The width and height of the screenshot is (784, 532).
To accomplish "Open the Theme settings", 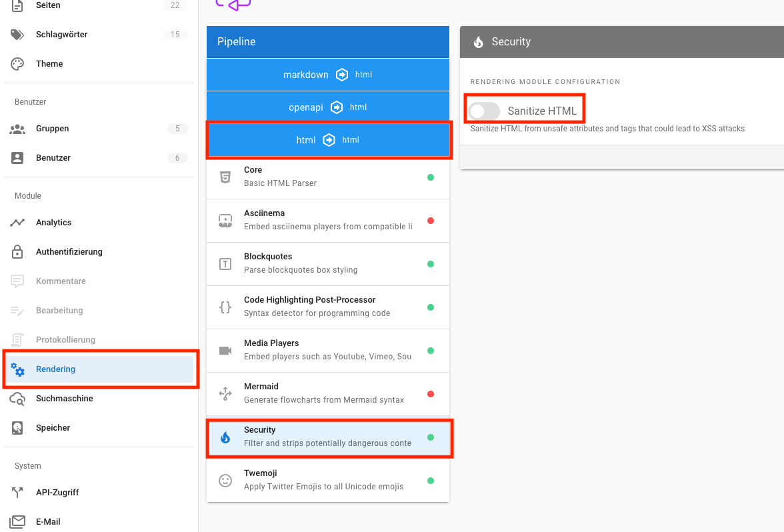I will point(99,64).
